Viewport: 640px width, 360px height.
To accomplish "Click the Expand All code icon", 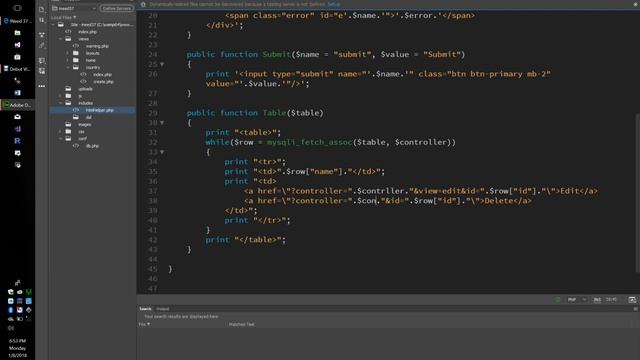I will [x=42, y=60].
